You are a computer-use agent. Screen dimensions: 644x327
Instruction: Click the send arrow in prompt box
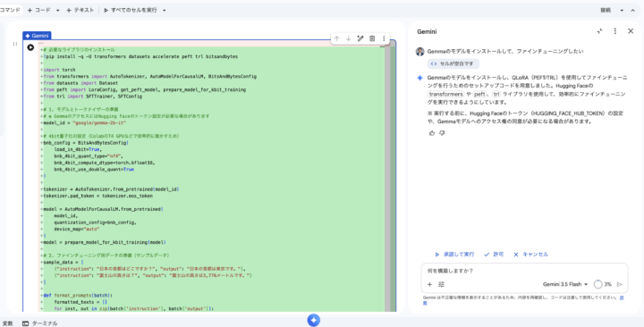point(620,284)
